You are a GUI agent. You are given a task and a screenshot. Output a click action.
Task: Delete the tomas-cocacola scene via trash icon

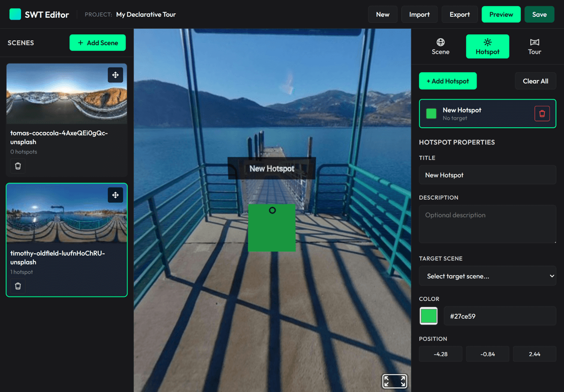(x=18, y=166)
